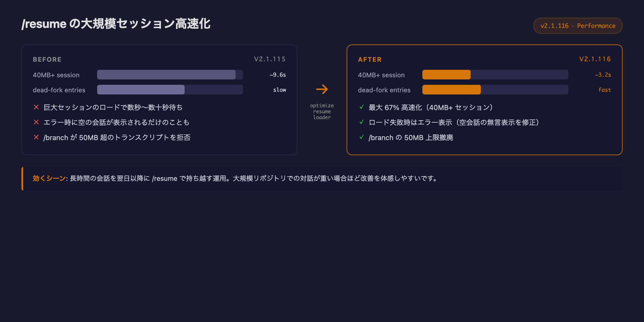Screen dimensions: 644x322
Task: Click AFTER 40MB+ session orange bar
Action: 447,75
